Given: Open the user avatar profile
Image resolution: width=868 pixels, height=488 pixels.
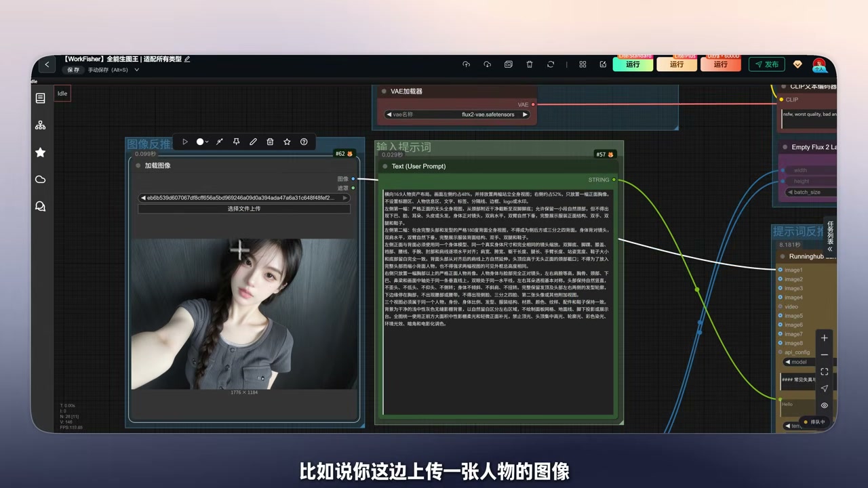Looking at the screenshot, I should [x=819, y=64].
